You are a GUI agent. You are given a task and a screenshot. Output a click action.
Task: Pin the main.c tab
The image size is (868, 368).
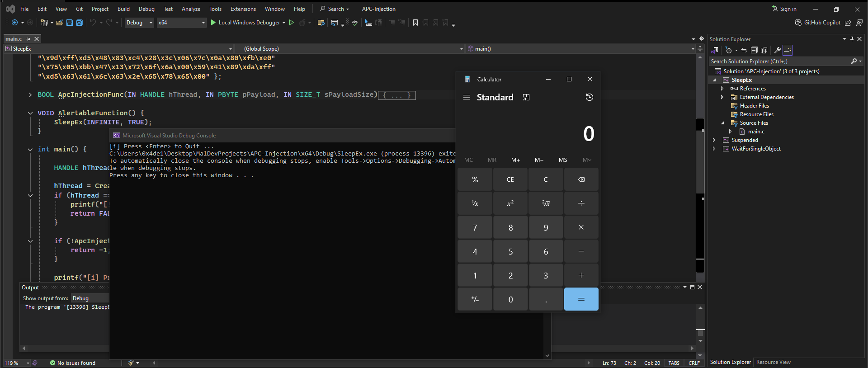click(x=28, y=39)
